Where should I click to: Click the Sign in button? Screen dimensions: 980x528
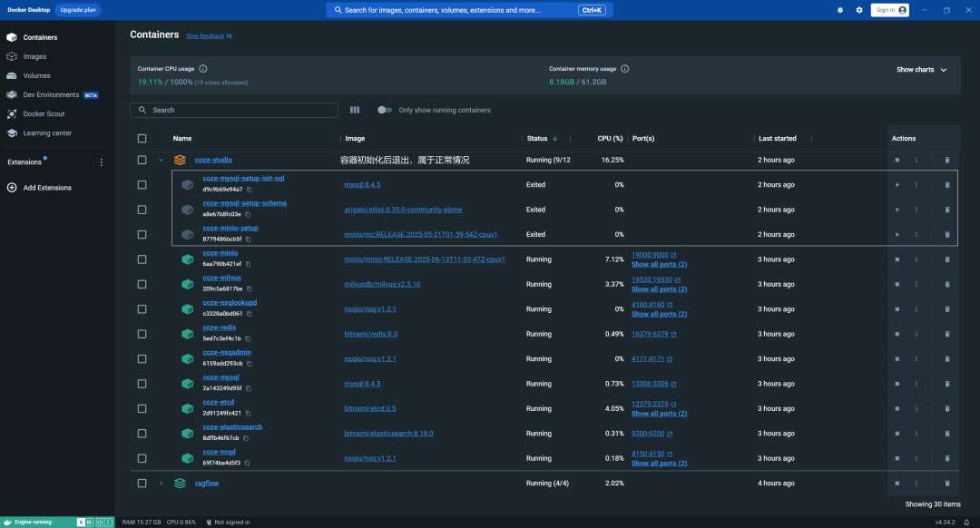pyautogui.click(x=890, y=10)
